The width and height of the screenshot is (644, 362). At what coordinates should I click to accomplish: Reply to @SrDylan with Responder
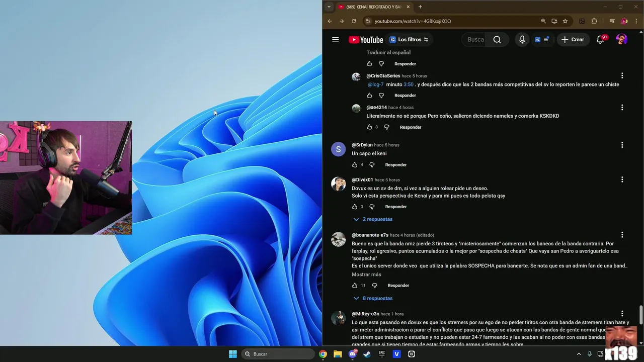[396, 165]
